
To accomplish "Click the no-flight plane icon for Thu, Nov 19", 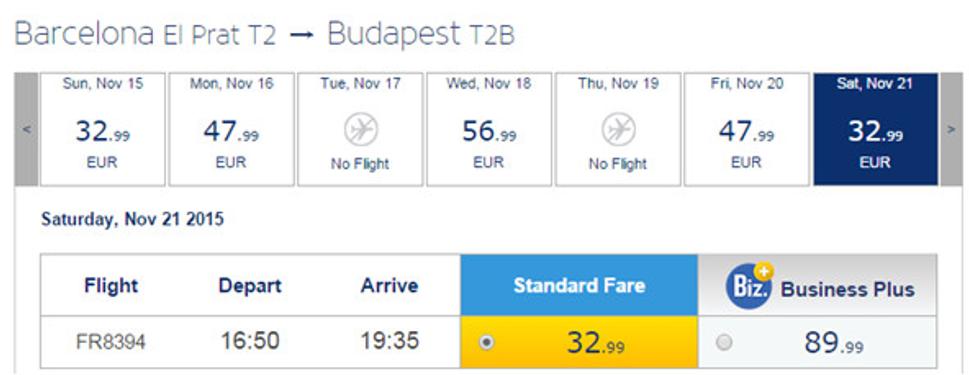I will 618,130.
